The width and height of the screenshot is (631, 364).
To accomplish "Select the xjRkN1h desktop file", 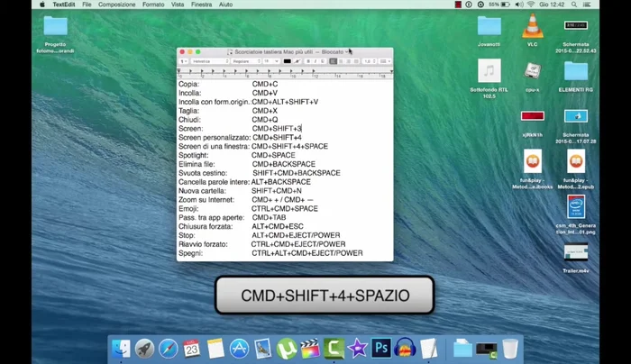I will (533, 116).
